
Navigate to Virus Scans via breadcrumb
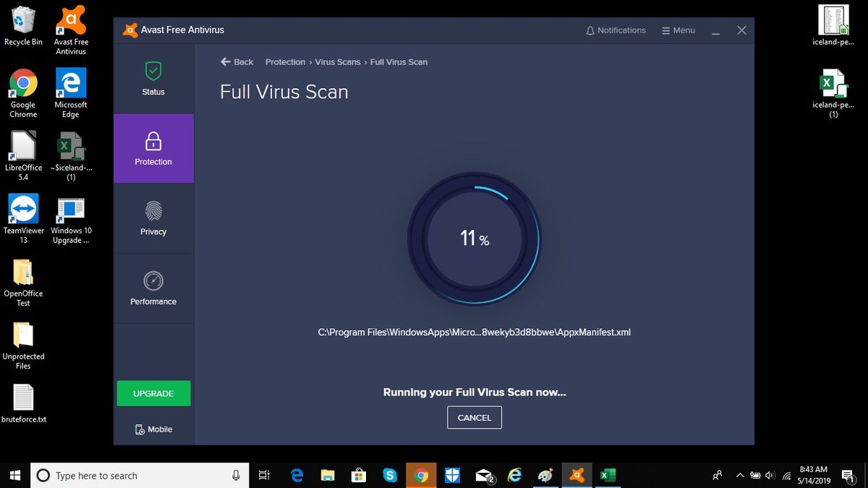point(337,62)
